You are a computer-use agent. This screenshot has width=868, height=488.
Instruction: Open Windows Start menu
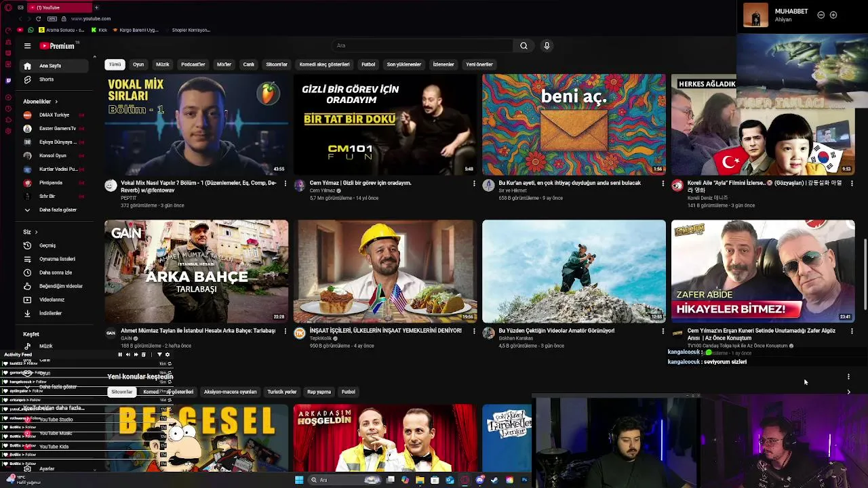(299, 480)
